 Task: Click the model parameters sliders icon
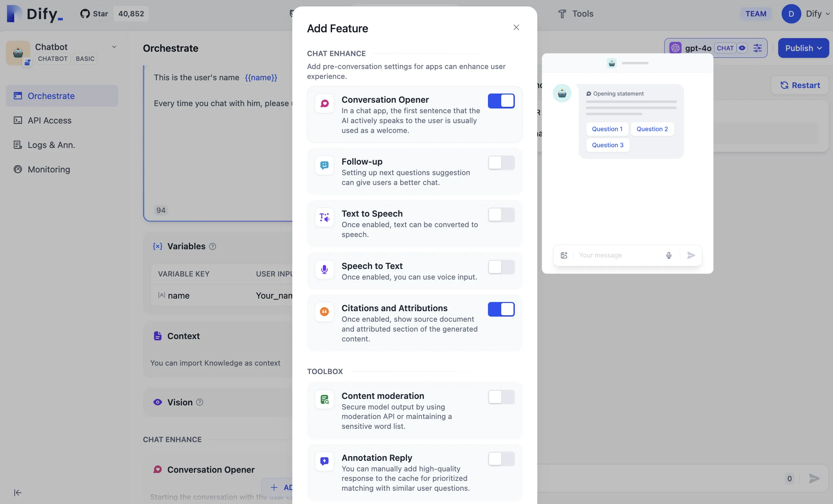coord(757,48)
